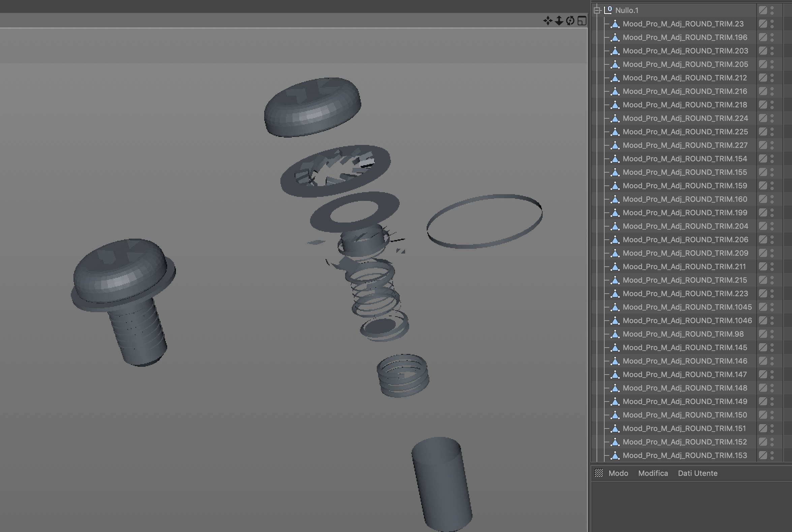Image resolution: width=792 pixels, height=532 pixels.
Task: Click polygon icon of ROUND_TRIM.1045 object
Action: coord(615,307)
